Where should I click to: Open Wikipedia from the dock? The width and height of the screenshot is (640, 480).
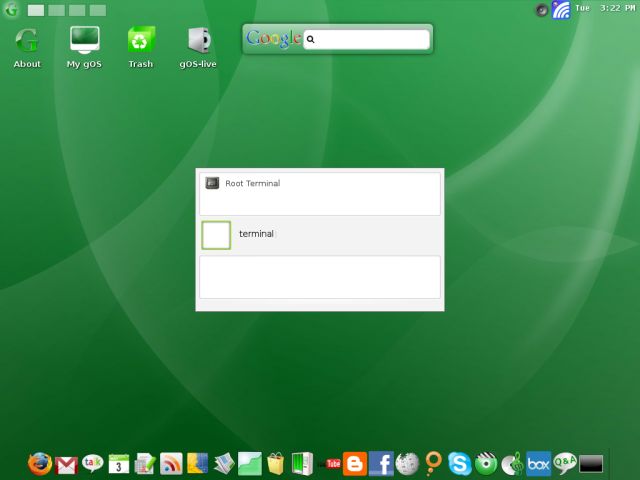click(x=407, y=463)
